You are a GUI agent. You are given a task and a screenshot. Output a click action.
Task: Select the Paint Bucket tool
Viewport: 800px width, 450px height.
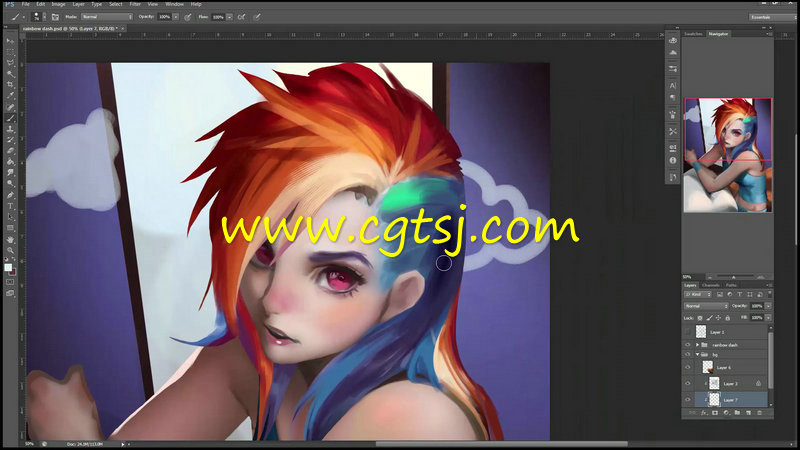(x=10, y=162)
